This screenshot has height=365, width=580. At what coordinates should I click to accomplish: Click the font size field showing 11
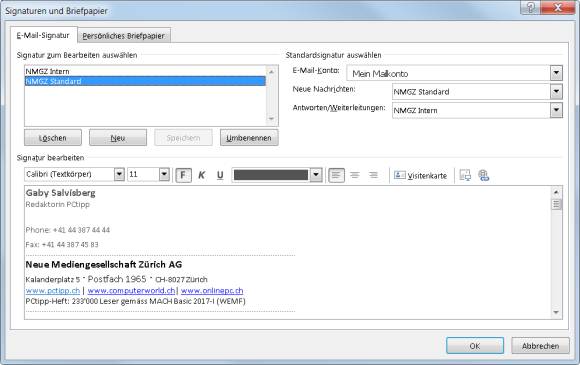pos(143,174)
